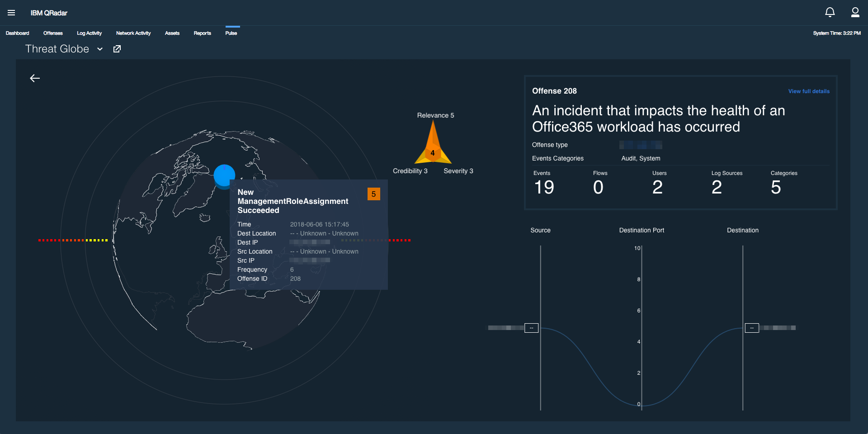Click the back arrow on the Threat Globe
This screenshot has width=868, height=434.
coord(35,78)
